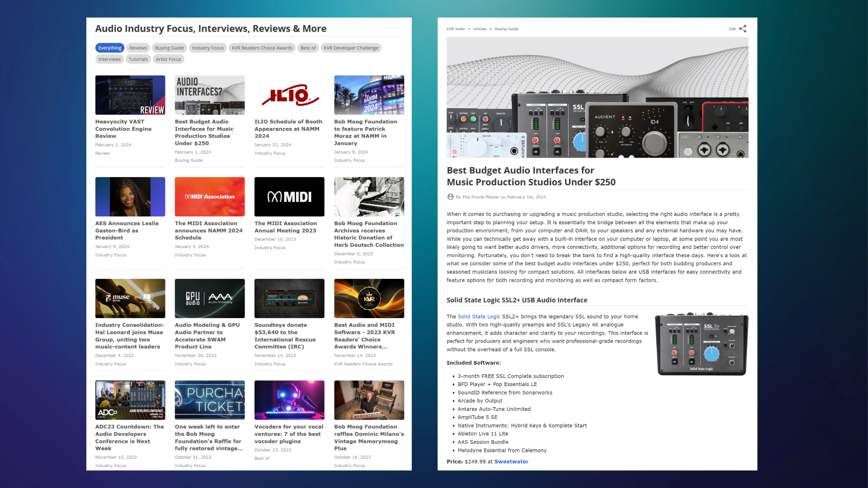868x488 pixels.
Task: Open ADC23 Countdown article title
Action: coord(130,437)
